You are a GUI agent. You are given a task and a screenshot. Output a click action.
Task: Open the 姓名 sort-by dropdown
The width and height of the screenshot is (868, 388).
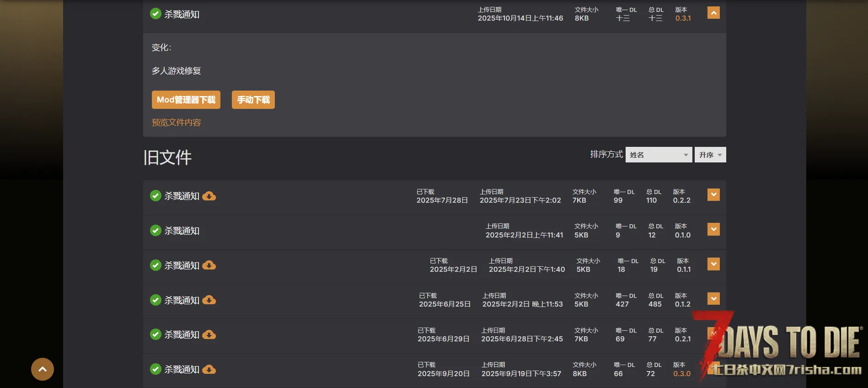(x=659, y=155)
